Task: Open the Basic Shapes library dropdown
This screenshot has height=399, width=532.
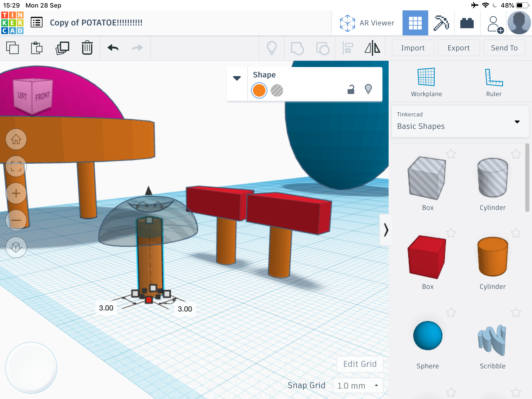Action: [460, 121]
